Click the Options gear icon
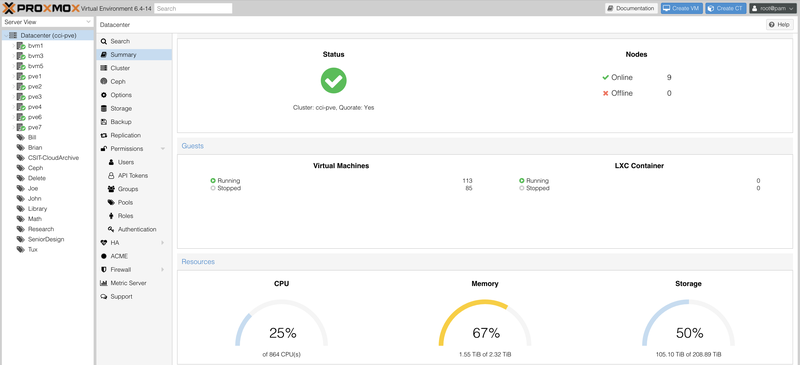Image resolution: width=800 pixels, height=365 pixels. (x=104, y=95)
